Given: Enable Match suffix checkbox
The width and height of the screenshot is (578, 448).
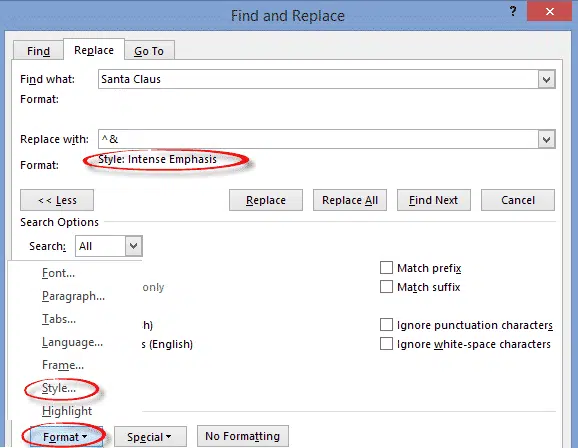Looking at the screenshot, I should 386,286.
